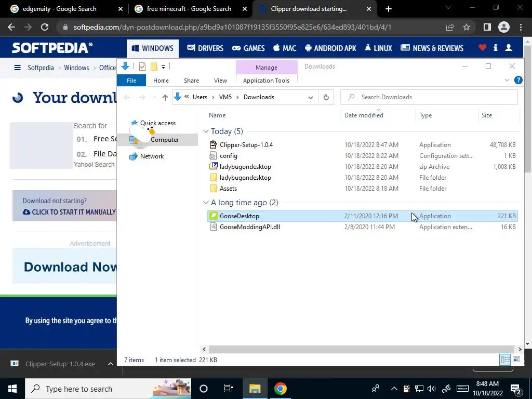
Task: Click the NEWS & REVIEWS link
Action: pyautogui.click(x=432, y=48)
